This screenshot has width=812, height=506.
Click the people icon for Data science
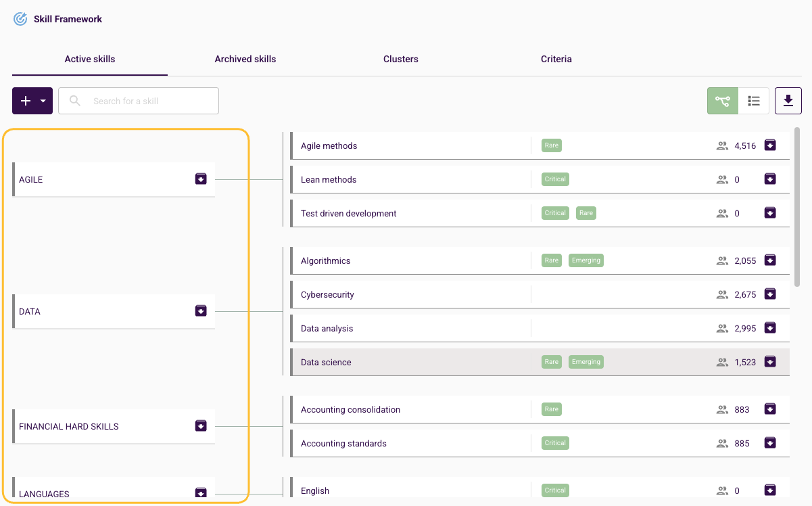tap(722, 362)
